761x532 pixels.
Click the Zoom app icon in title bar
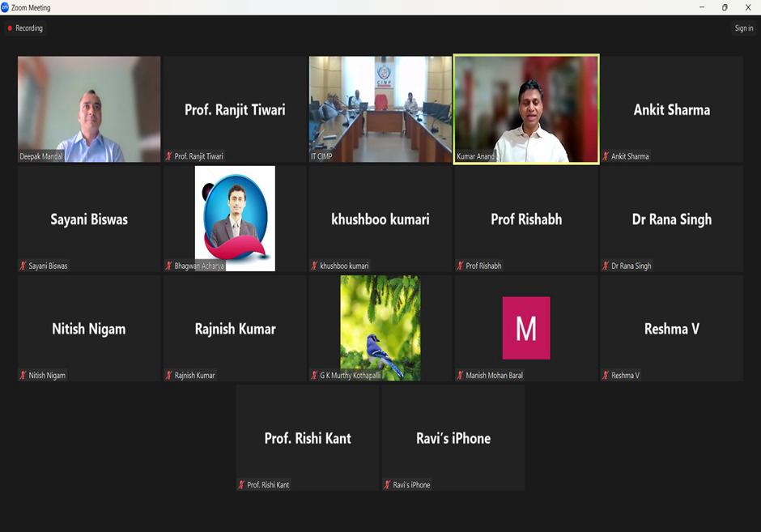click(6, 7)
